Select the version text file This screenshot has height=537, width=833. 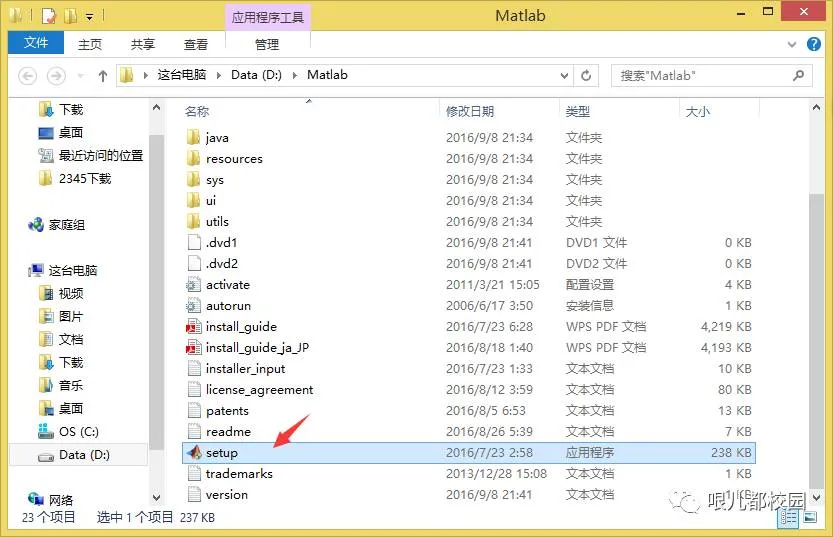(x=469, y=495)
